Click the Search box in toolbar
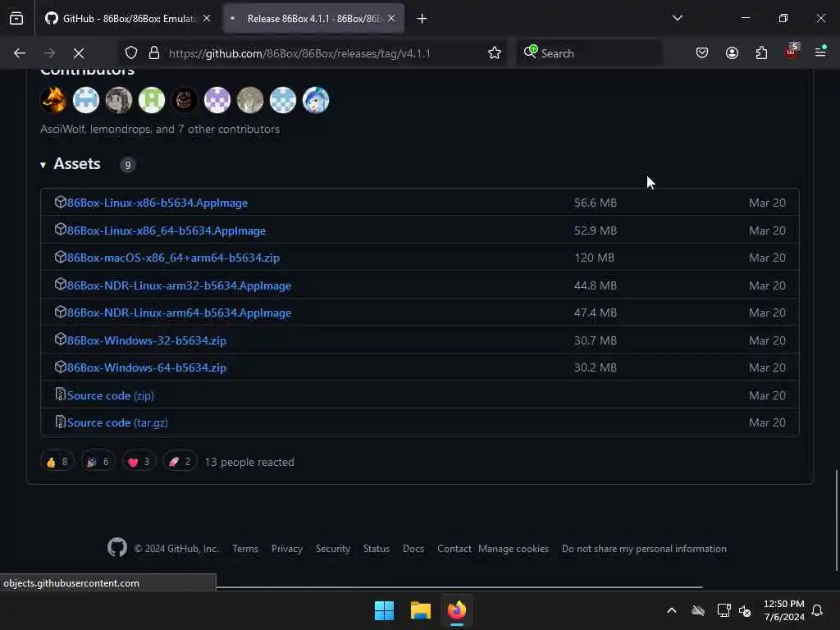 point(589,53)
